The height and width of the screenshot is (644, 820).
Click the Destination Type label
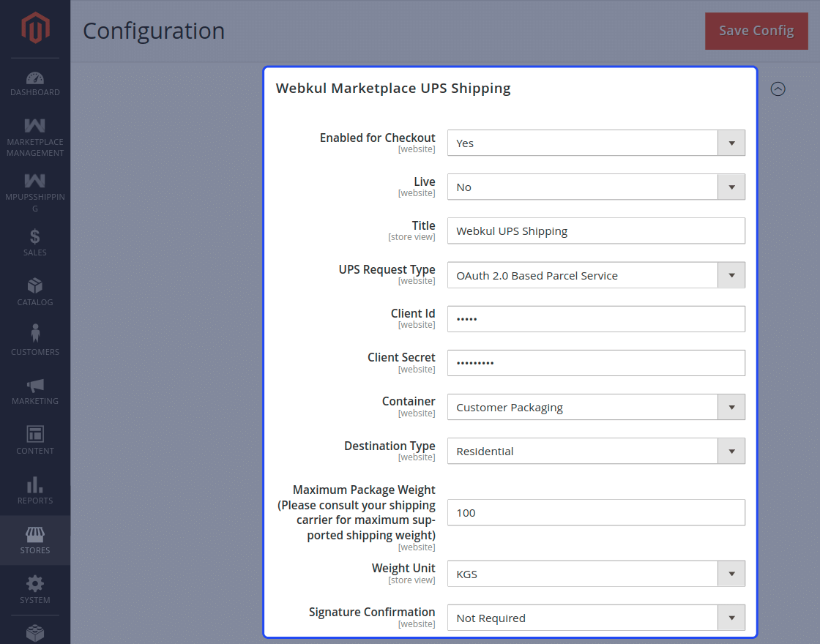point(389,446)
